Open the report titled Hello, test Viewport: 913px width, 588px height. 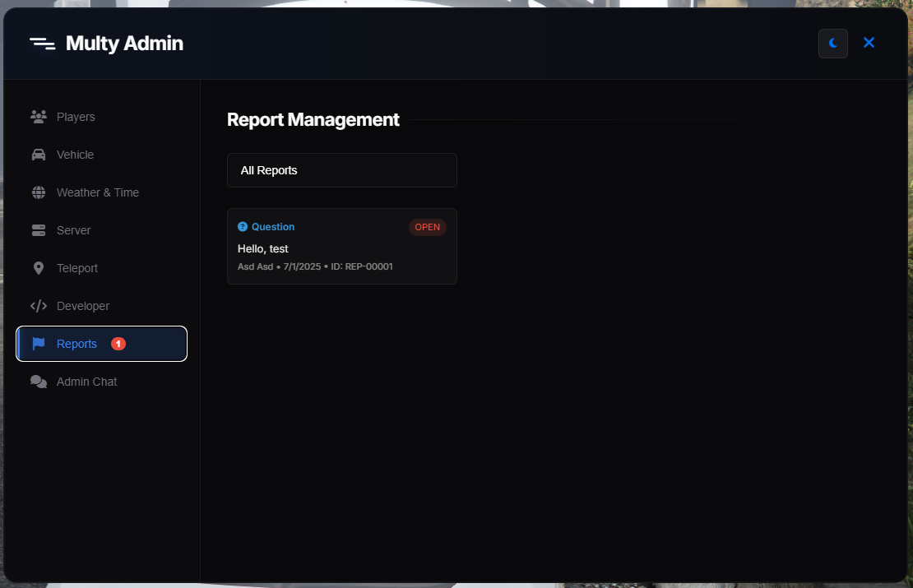(262, 248)
